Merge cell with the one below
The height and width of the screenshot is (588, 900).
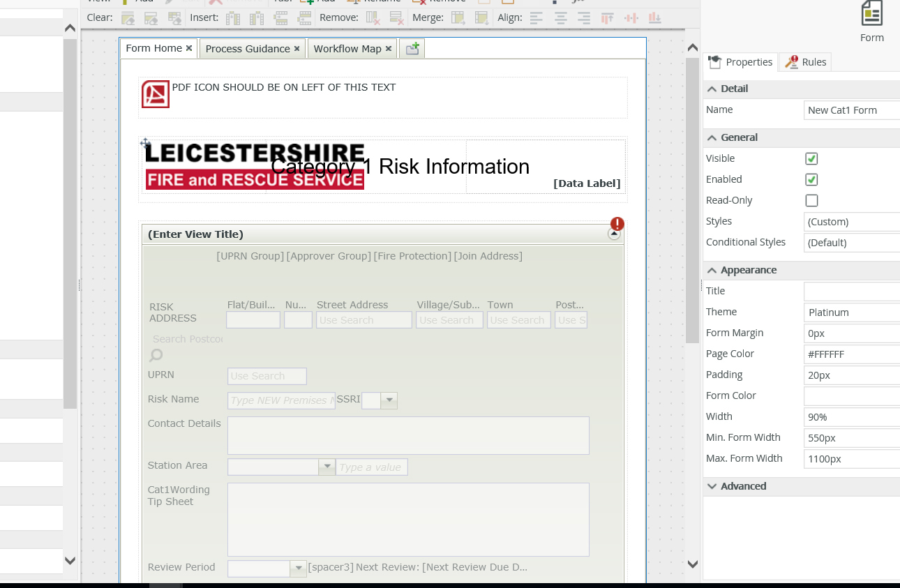(x=481, y=18)
